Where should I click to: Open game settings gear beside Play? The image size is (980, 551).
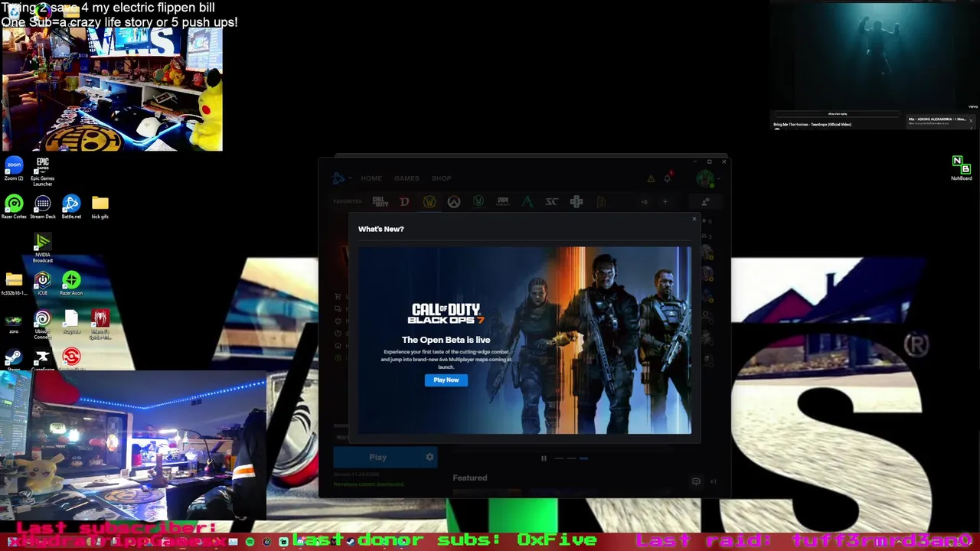[x=430, y=458]
